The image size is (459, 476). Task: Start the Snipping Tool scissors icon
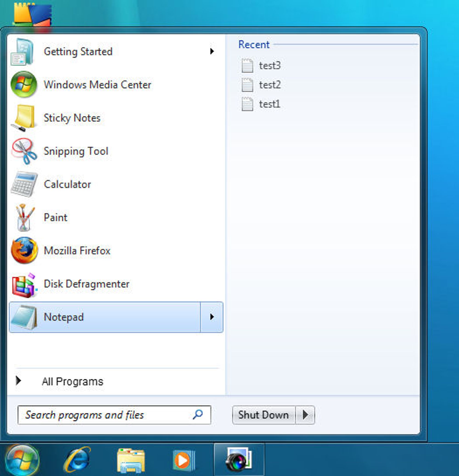(x=24, y=151)
